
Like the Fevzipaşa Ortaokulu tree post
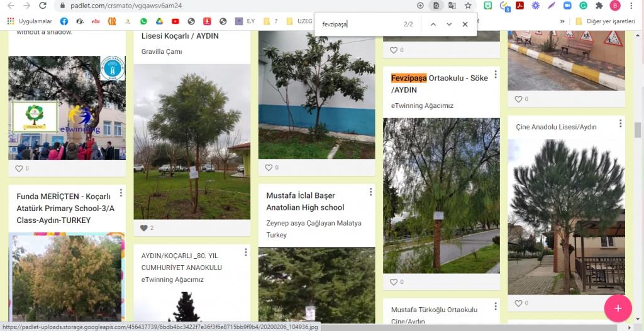394,282
